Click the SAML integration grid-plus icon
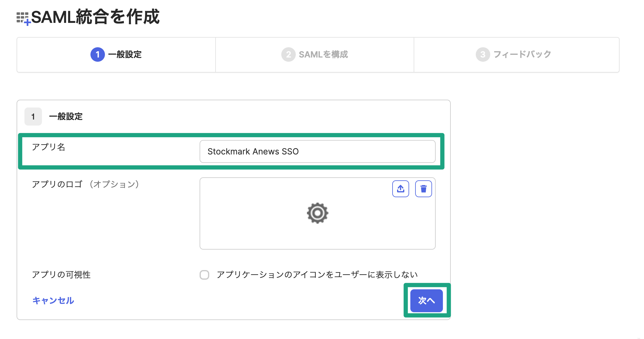This screenshot has height=339, width=644. [24, 18]
